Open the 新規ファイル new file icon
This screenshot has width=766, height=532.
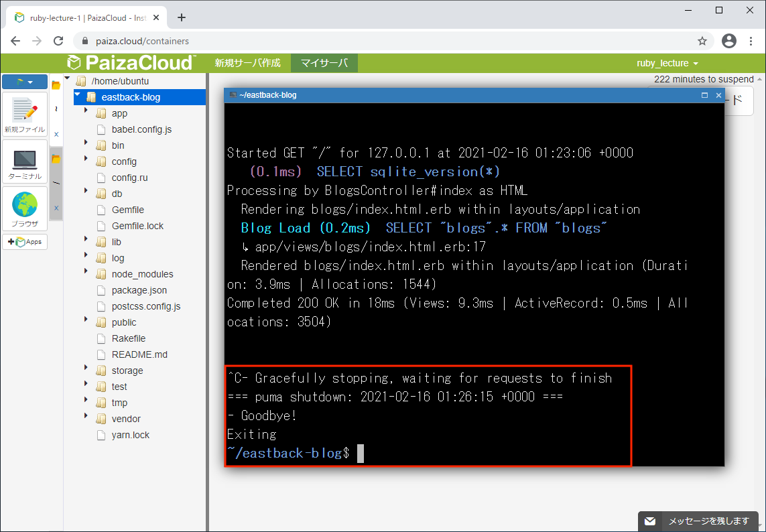pyautogui.click(x=25, y=113)
